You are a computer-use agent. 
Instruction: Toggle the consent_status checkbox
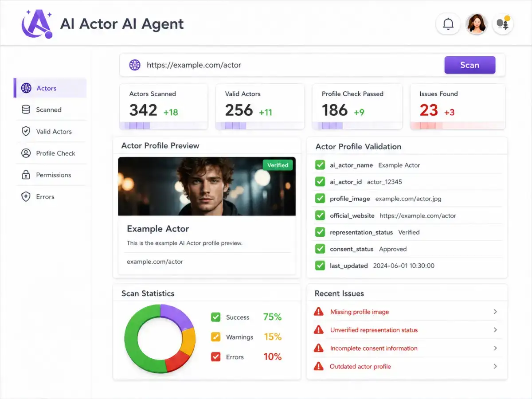320,249
